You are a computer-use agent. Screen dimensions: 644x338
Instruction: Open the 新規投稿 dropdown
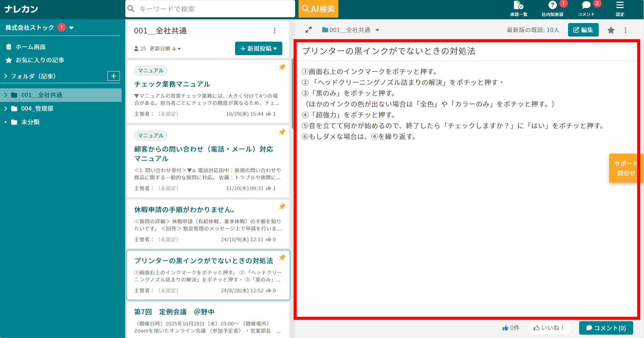click(x=258, y=48)
